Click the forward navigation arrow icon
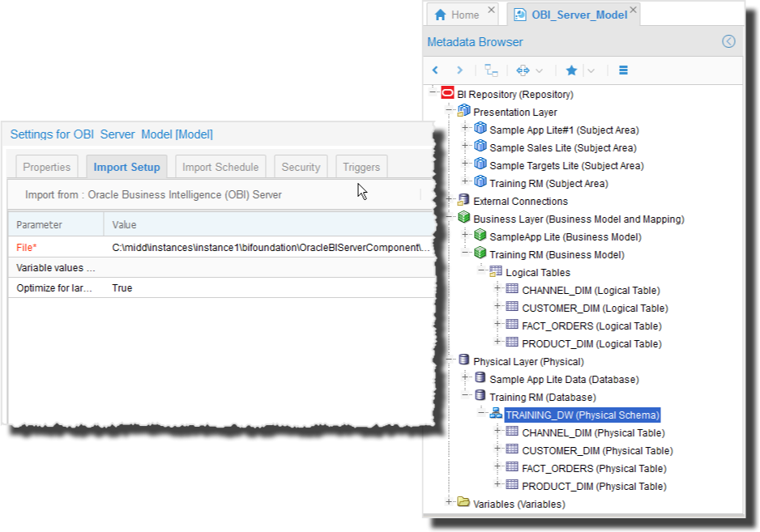 click(x=459, y=70)
